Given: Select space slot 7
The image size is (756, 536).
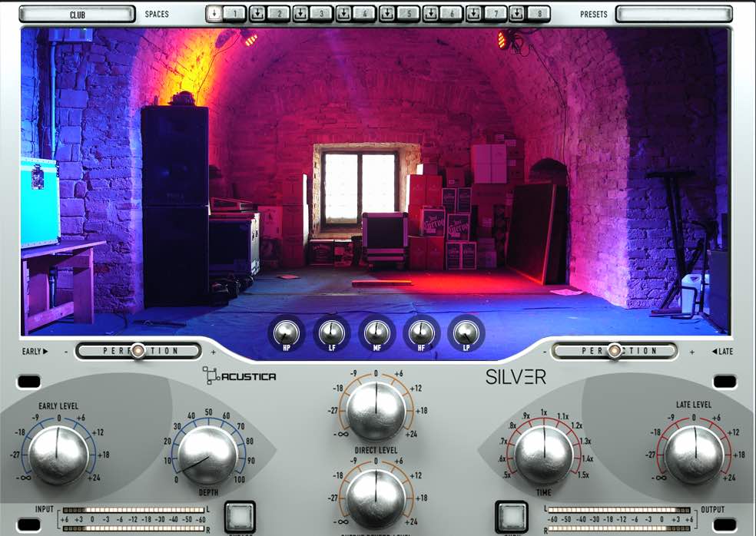Looking at the screenshot, I should (x=495, y=14).
